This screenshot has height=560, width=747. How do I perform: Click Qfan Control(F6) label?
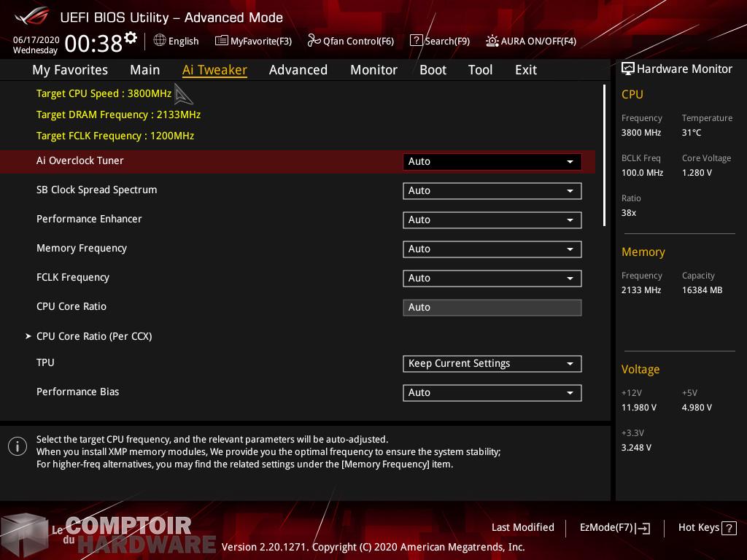coord(358,41)
